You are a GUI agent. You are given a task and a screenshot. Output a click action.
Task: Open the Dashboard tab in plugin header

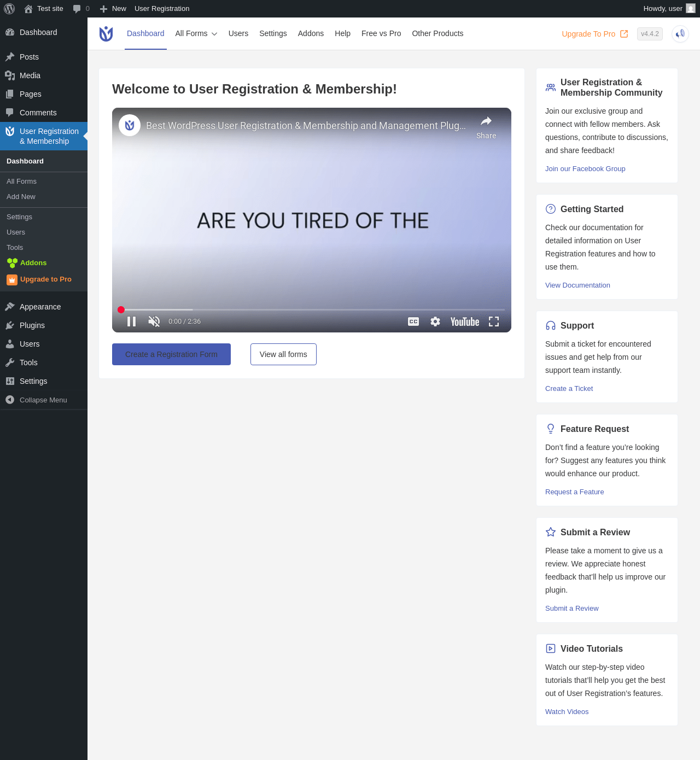click(145, 33)
